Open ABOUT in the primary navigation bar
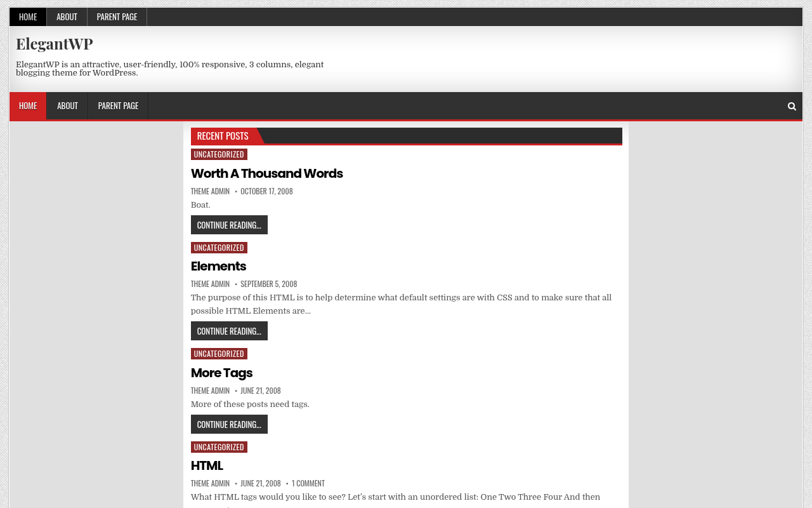Screen dimensions: 812x508 [x=67, y=106]
